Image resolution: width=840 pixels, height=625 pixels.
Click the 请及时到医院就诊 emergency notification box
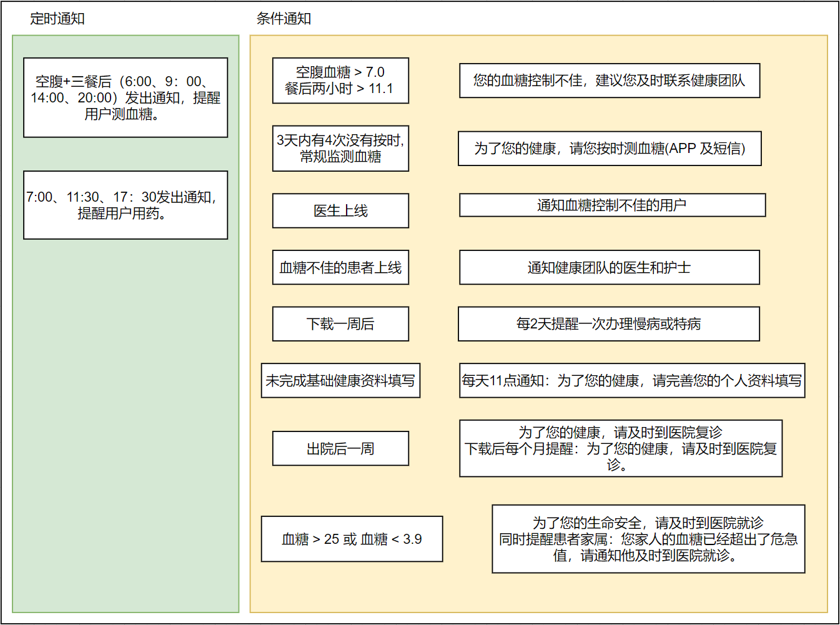click(x=648, y=539)
